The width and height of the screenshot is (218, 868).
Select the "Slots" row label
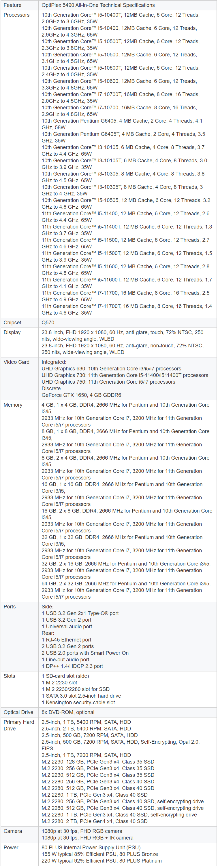10,676
